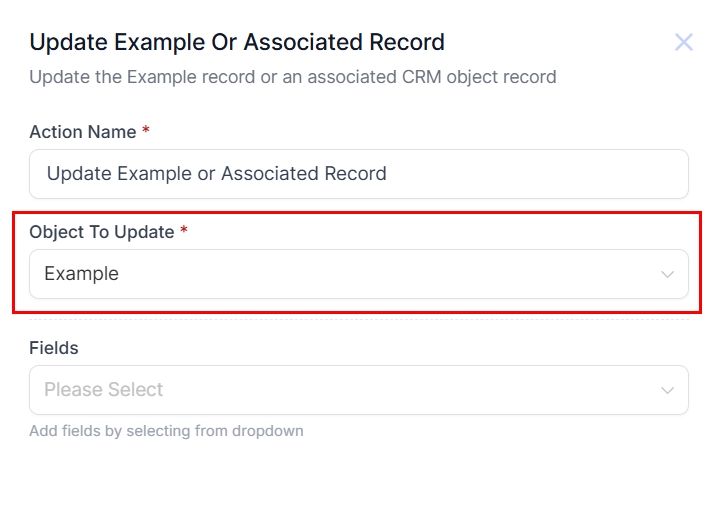
Task: Expand Object To Update using its chevron arrow
Action: point(668,274)
